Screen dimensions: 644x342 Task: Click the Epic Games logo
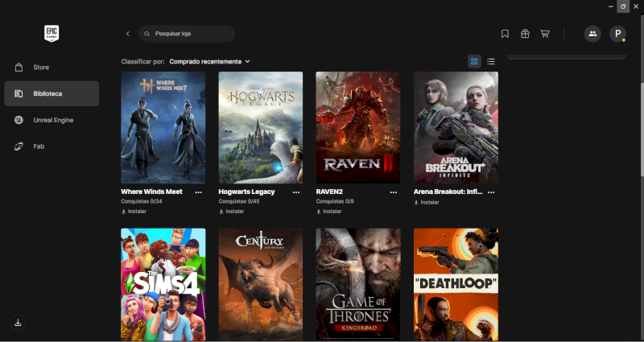(52, 34)
